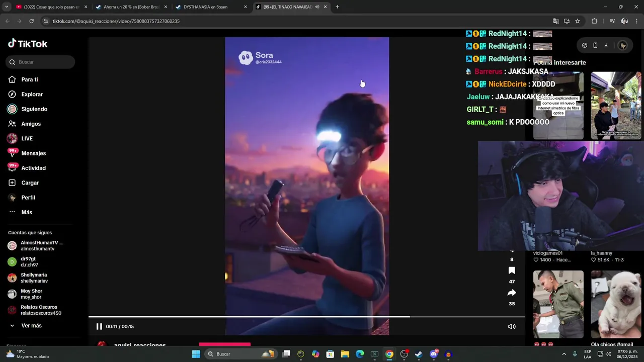Open File Explorer from taskbar
644x362 pixels.
pyautogui.click(x=345, y=354)
